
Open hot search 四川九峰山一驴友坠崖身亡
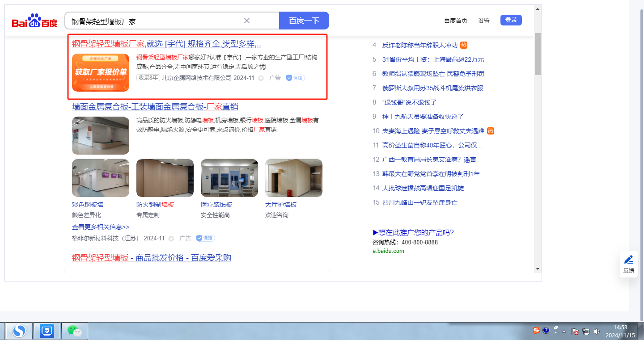click(x=420, y=202)
